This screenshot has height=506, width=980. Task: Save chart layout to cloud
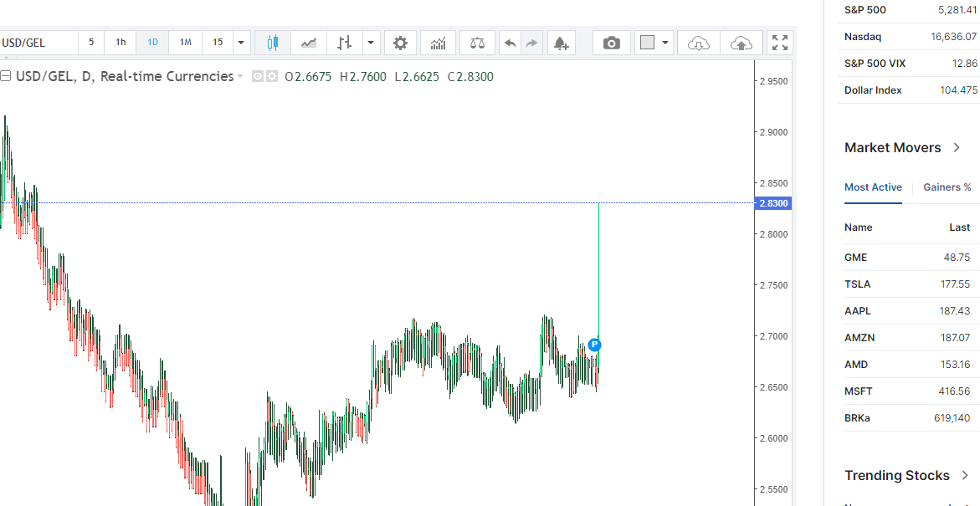(x=741, y=43)
